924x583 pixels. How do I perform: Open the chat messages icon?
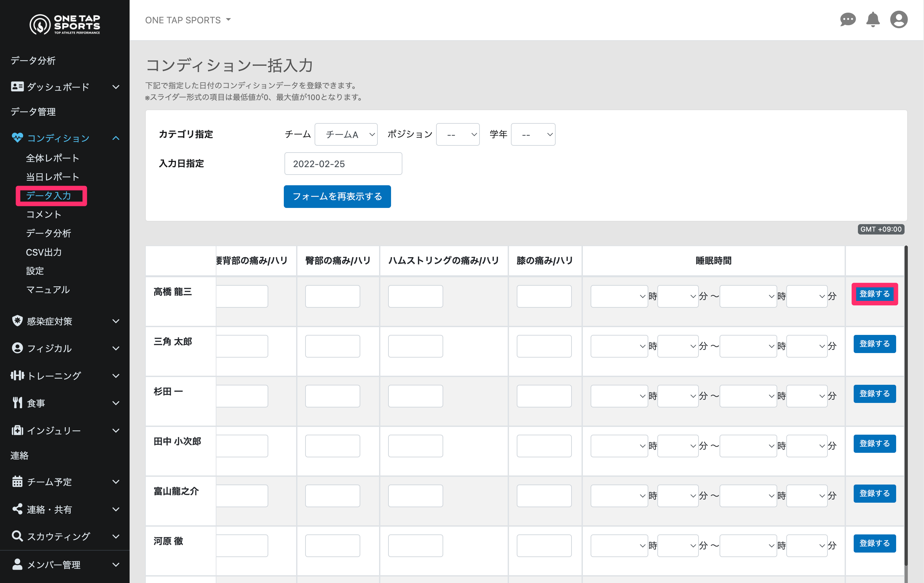[848, 19]
